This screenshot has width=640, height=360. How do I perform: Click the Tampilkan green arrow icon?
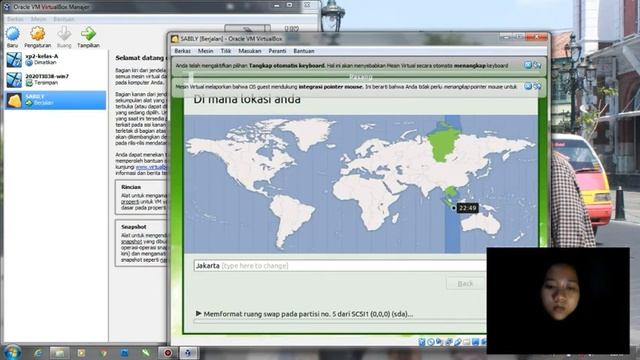point(88,34)
